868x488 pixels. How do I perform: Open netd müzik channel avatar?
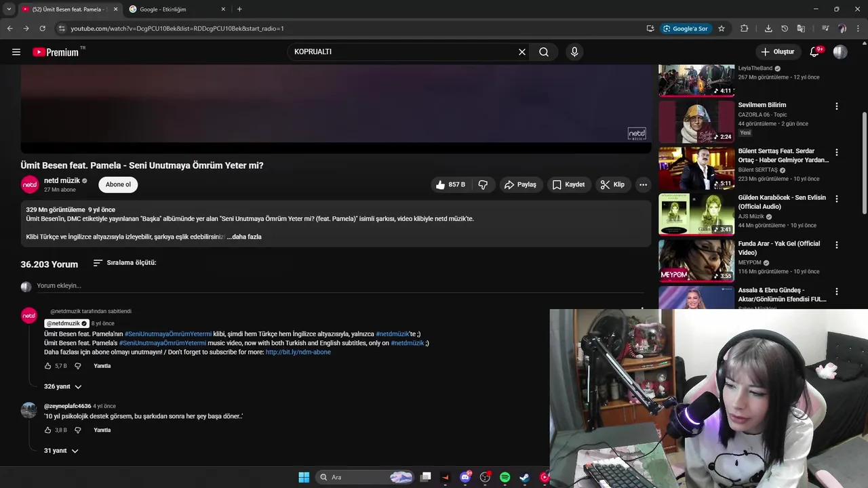pyautogui.click(x=30, y=184)
